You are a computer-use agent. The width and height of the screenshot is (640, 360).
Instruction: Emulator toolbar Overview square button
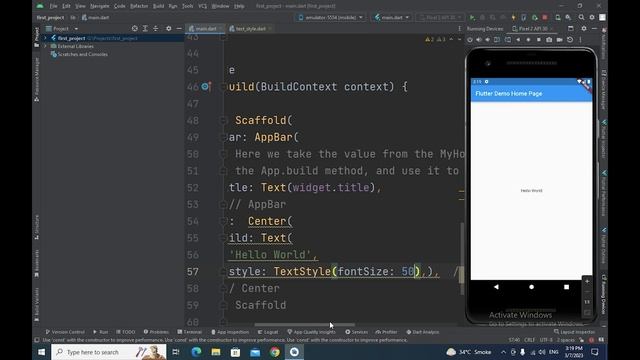click(x=539, y=40)
